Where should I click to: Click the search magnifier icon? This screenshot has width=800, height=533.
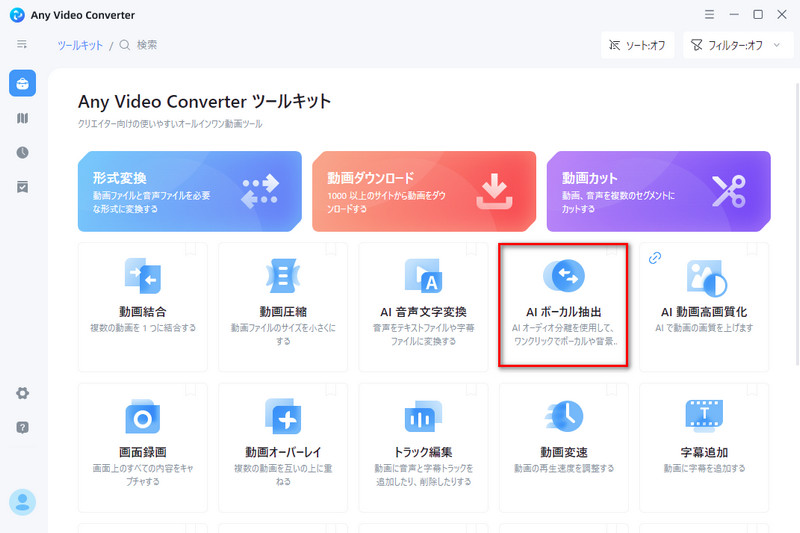(124, 45)
